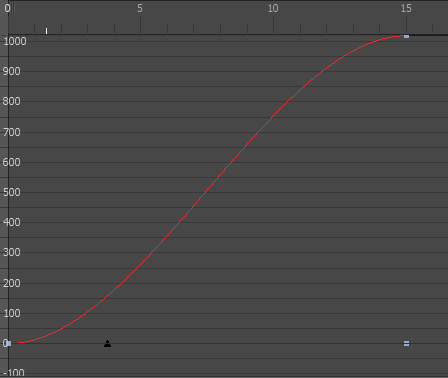Select the keyframe at frame 0 value 0
The height and width of the screenshot is (378, 448).
[9, 343]
